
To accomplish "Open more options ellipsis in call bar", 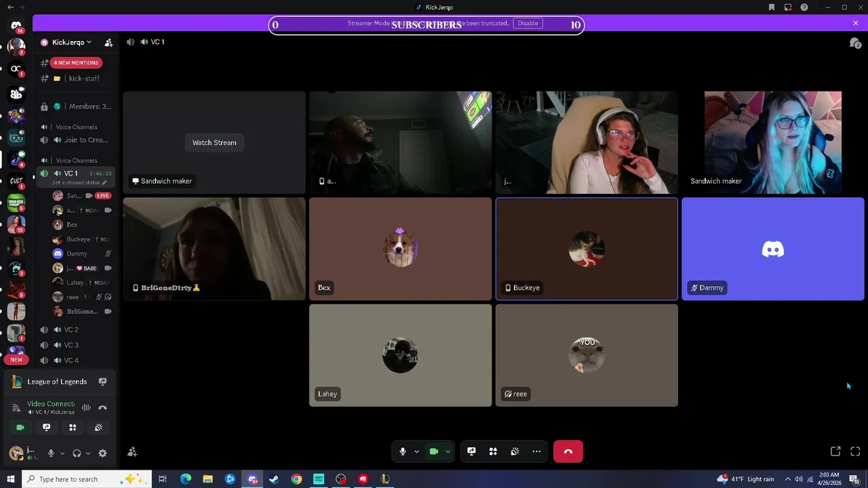I will (x=536, y=451).
